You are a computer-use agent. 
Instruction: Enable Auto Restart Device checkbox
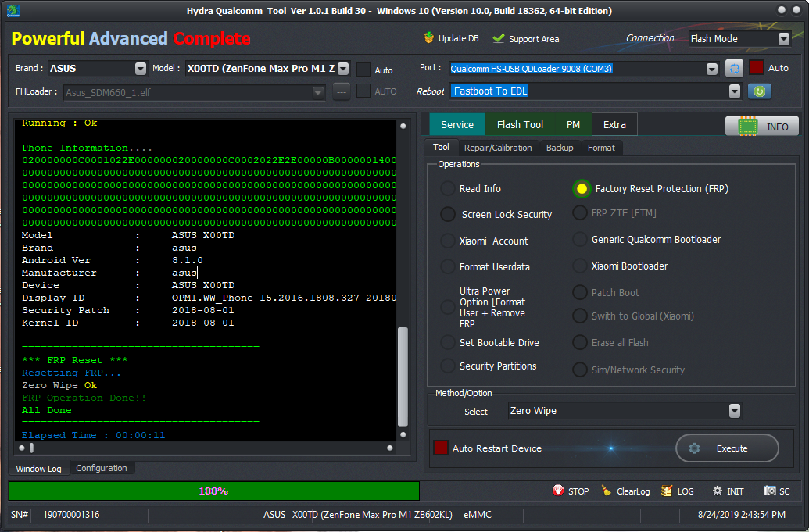[x=441, y=448]
